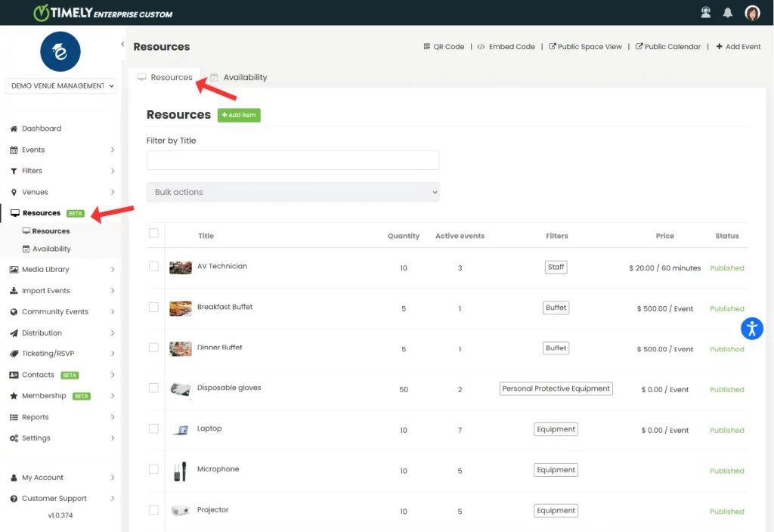774x532 pixels.
Task: Open the AV Technician thumbnail
Action: click(180, 268)
